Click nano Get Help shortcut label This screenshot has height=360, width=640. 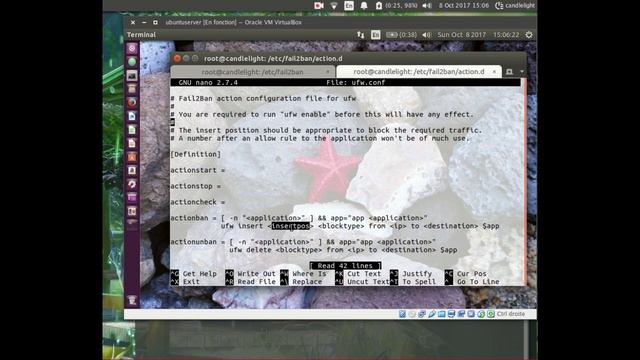[x=200, y=274]
